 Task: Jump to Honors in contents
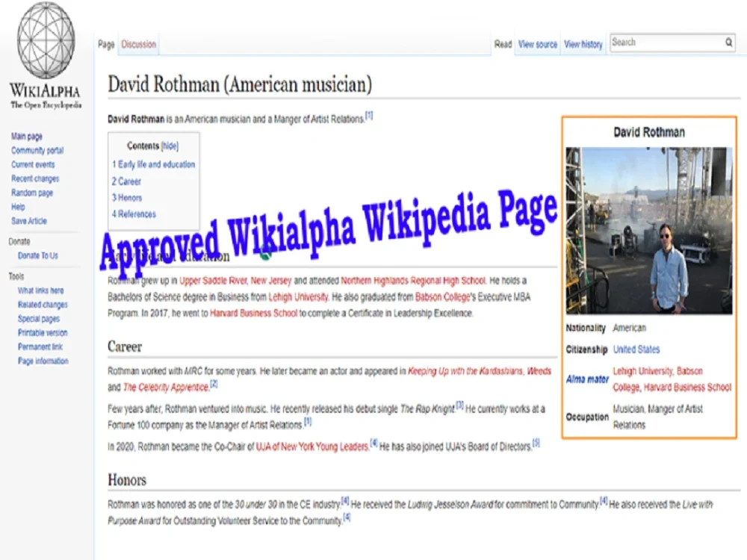click(x=127, y=198)
